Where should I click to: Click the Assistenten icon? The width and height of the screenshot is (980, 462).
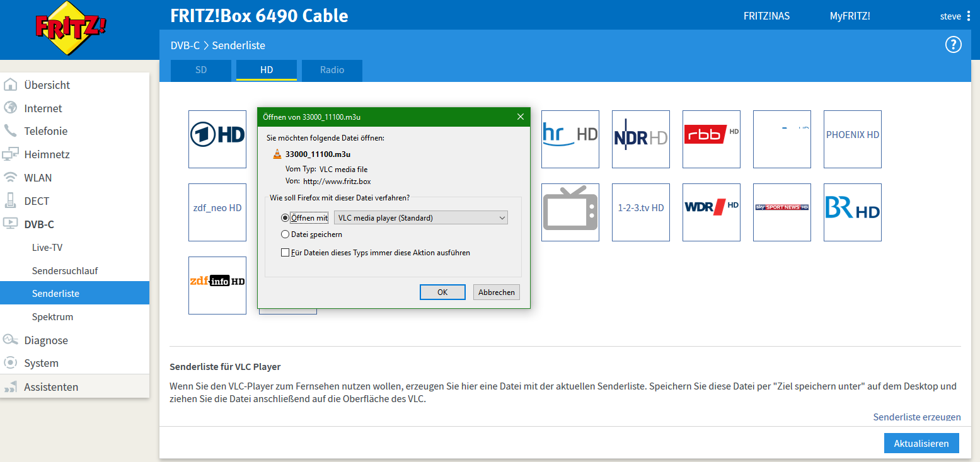[10, 386]
